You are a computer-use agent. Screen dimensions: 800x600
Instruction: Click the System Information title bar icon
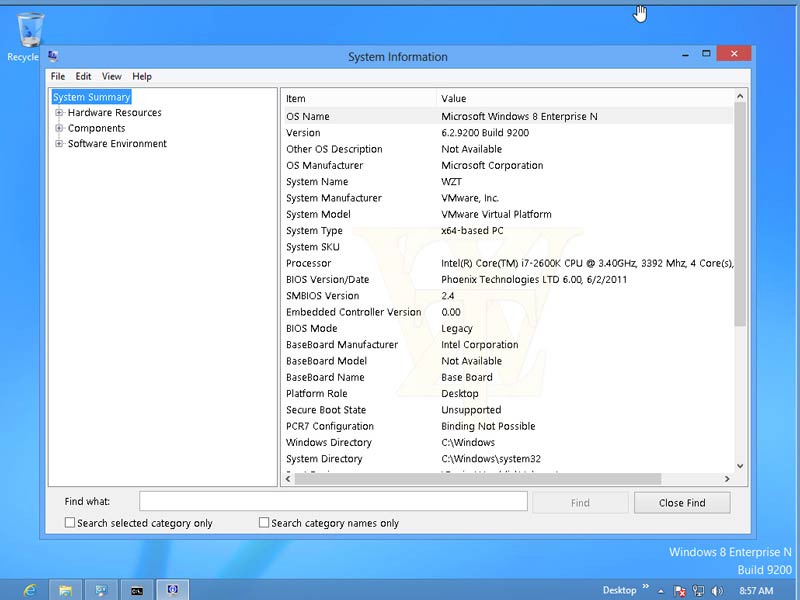pos(53,57)
